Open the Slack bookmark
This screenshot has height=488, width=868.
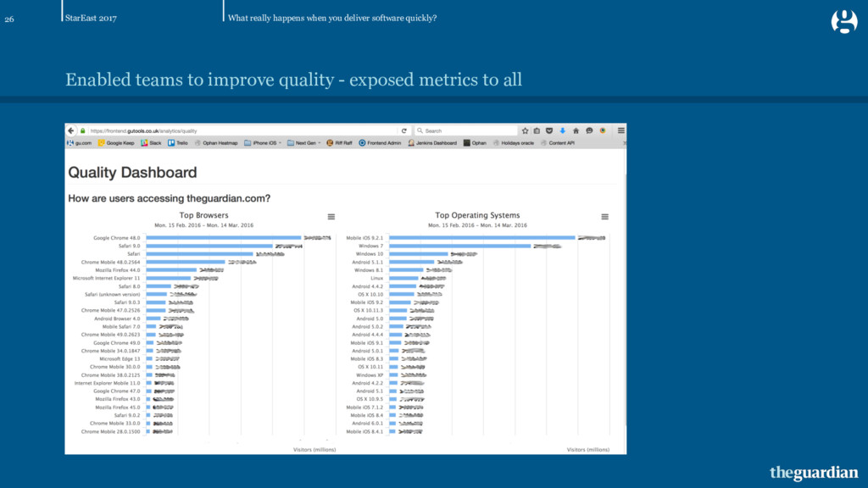coord(151,142)
